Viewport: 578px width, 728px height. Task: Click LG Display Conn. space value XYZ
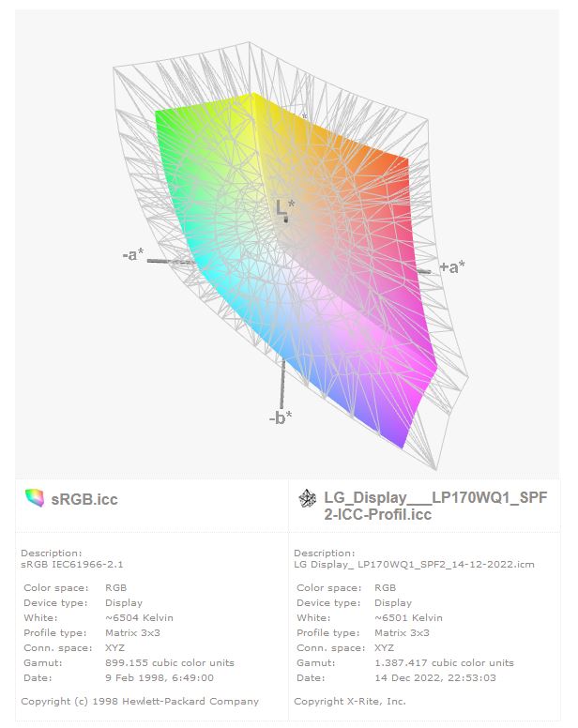(384, 647)
